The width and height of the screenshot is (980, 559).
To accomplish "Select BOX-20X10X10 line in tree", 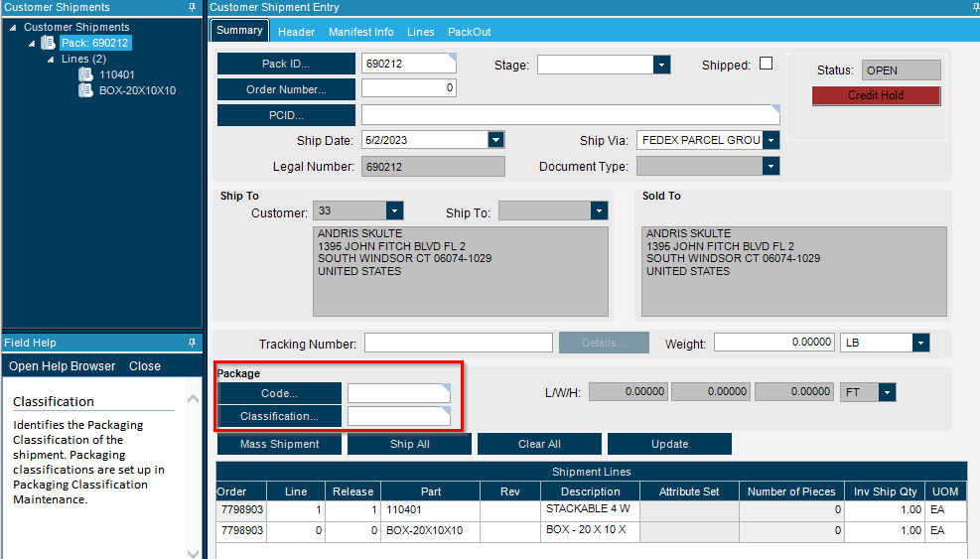I will click(137, 90).
